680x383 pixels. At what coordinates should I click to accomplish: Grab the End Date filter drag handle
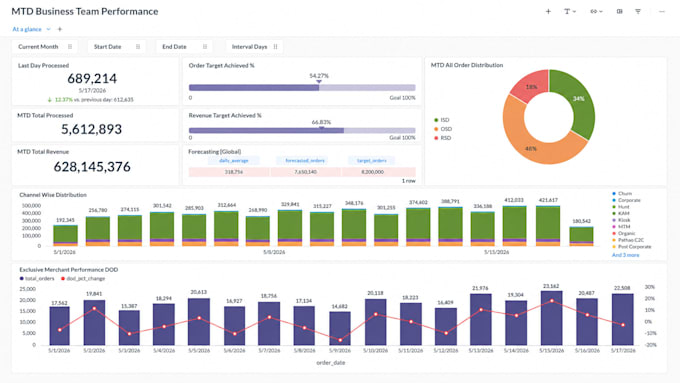pyautogui.click(x=205, y=46)
